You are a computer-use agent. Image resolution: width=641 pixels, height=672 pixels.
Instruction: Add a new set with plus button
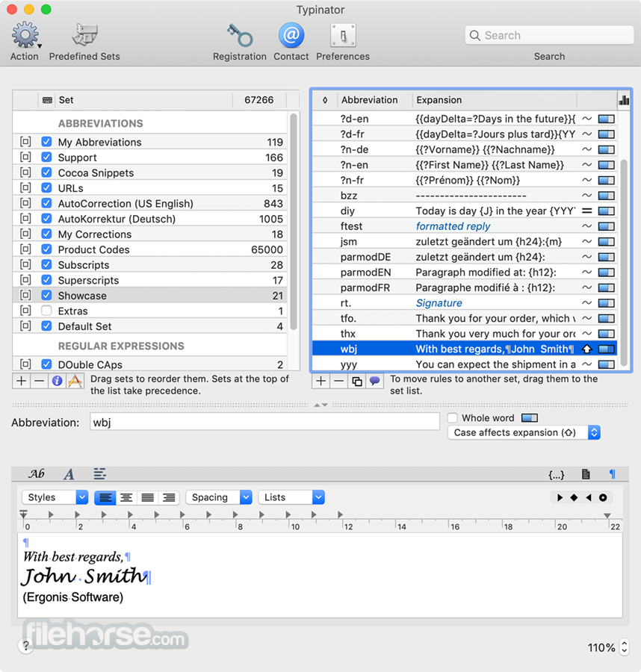(22, 381)
